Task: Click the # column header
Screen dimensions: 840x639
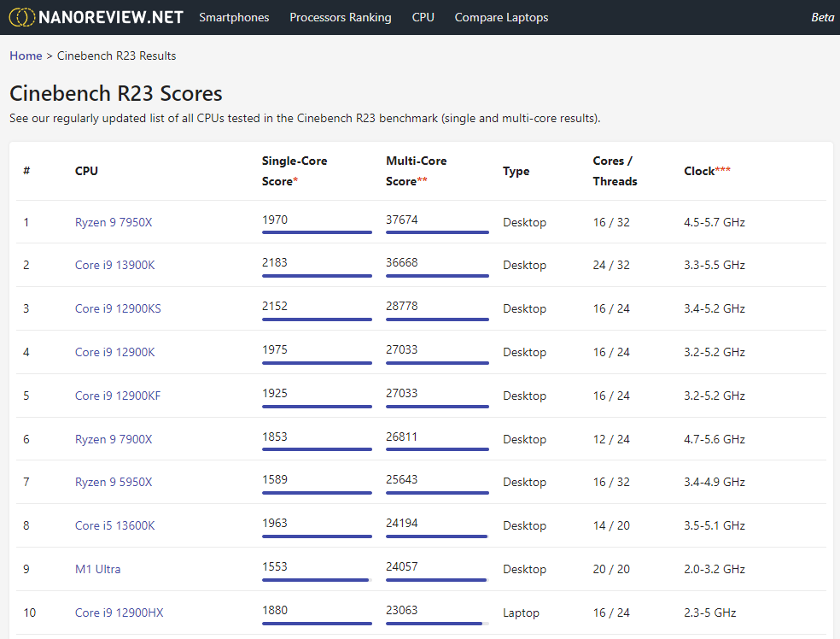Action: tap(26, 171)
